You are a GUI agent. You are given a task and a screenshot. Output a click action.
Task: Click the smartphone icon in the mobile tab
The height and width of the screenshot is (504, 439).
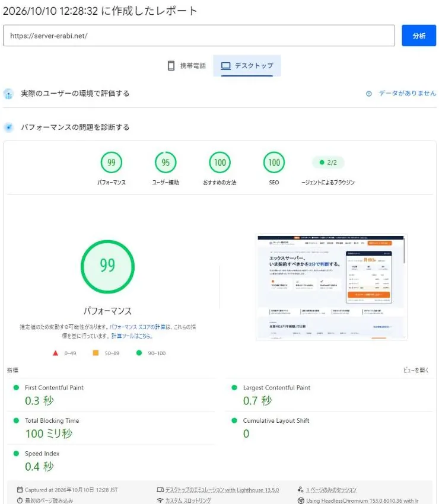point(171,66)
